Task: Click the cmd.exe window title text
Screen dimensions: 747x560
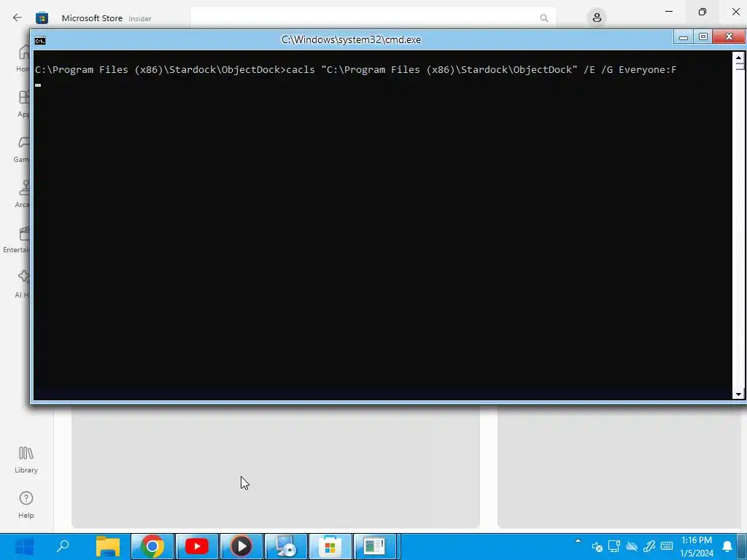Action: point(351,39)
